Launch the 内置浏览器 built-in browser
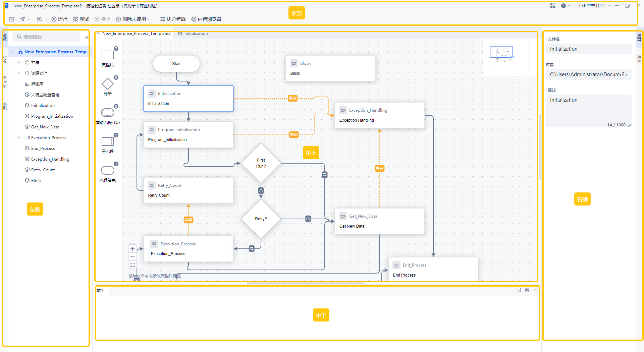 pos(206,19)
